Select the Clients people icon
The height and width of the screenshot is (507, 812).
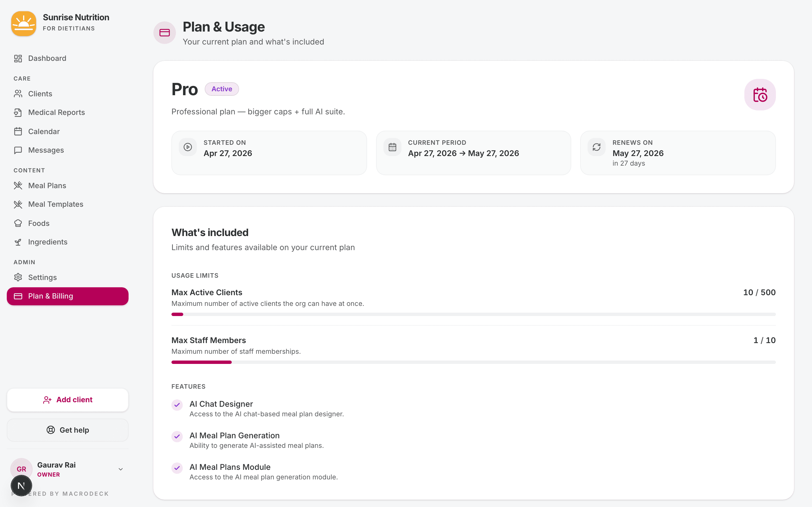(18, 94)
